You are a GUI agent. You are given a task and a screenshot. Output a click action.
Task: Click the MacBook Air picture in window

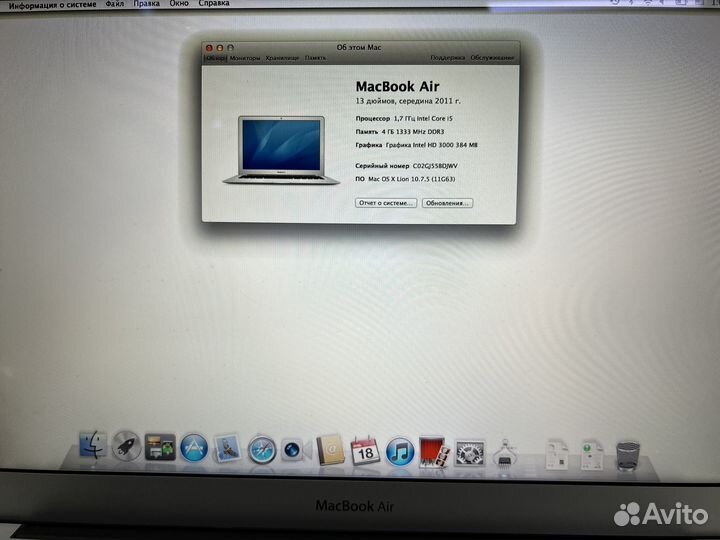click(x=281, y=150)
